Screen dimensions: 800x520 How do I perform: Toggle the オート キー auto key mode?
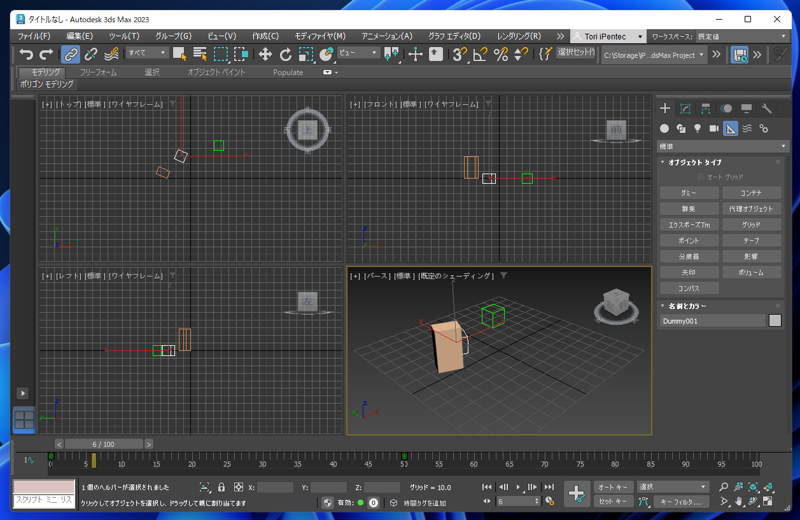point(613,487)
